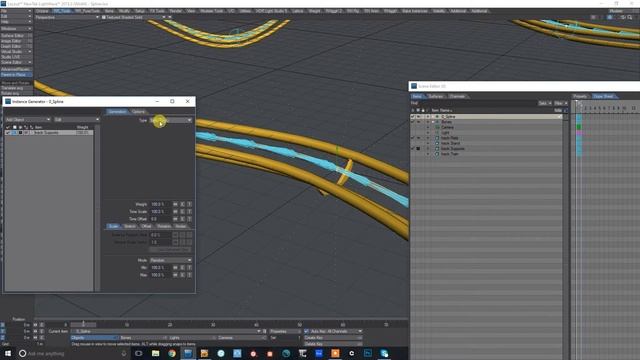Open the Select dropdown in Scene Editor
This screenshot has width=640, height=360.
[544, 103]
